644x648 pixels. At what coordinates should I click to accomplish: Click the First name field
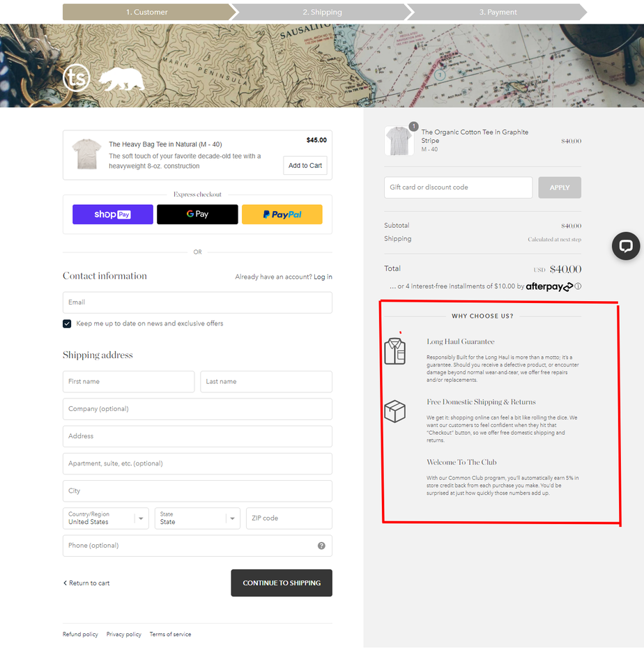[x=128, y=381]
